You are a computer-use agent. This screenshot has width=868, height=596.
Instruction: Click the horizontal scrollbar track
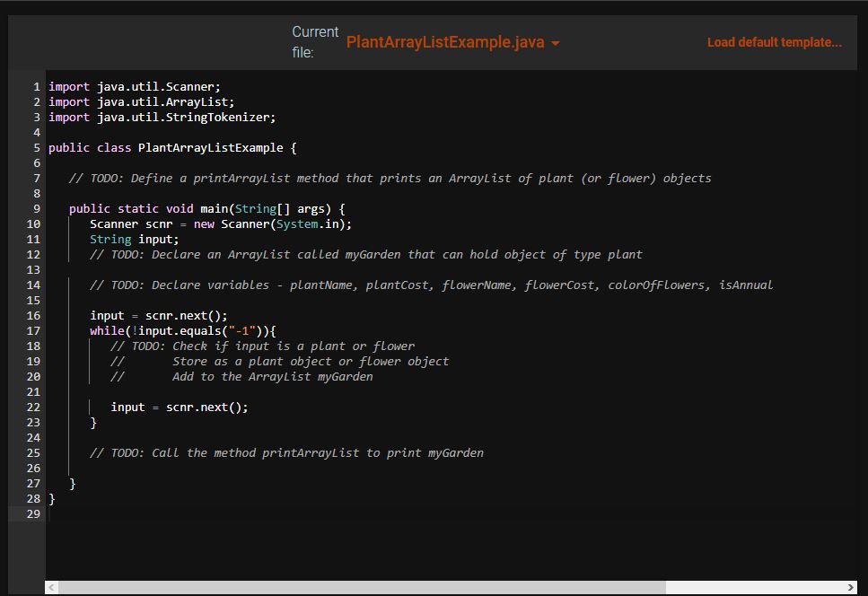(449, 585)
